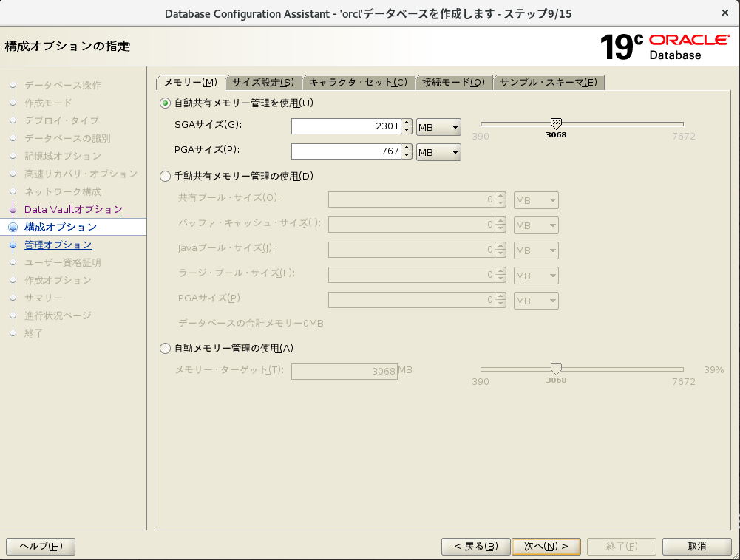Open the キャラクタ・セット tab

[x=358, y=82]
